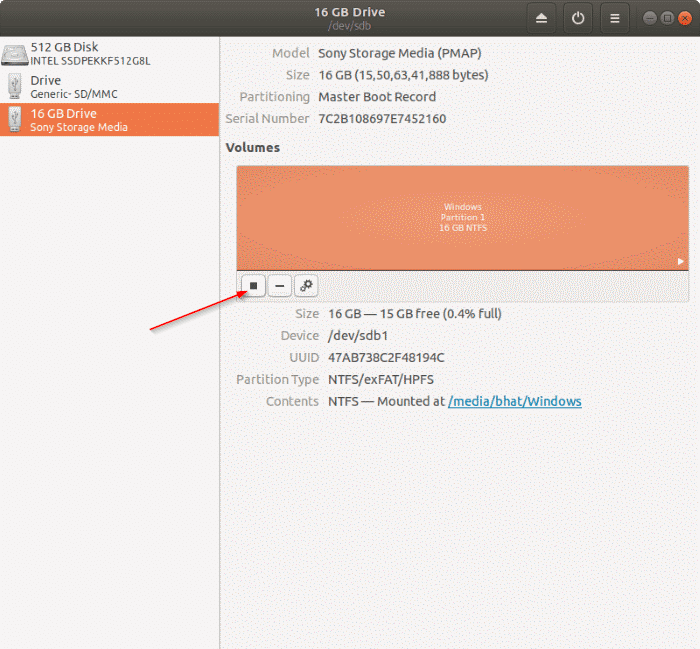The height and width of the screenshot is (649, 700).
Task: Click the USB icon beside 16 GB Drive
Action: pos(15,119)
